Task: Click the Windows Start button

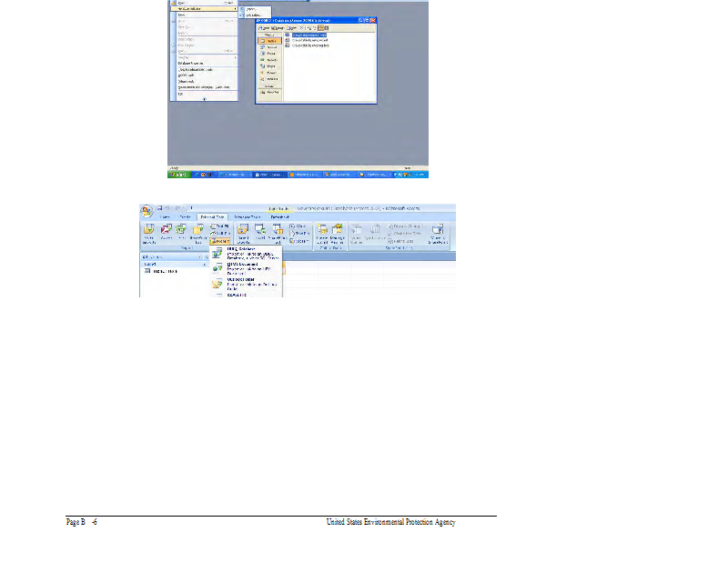Action: (x=177, y=174)
